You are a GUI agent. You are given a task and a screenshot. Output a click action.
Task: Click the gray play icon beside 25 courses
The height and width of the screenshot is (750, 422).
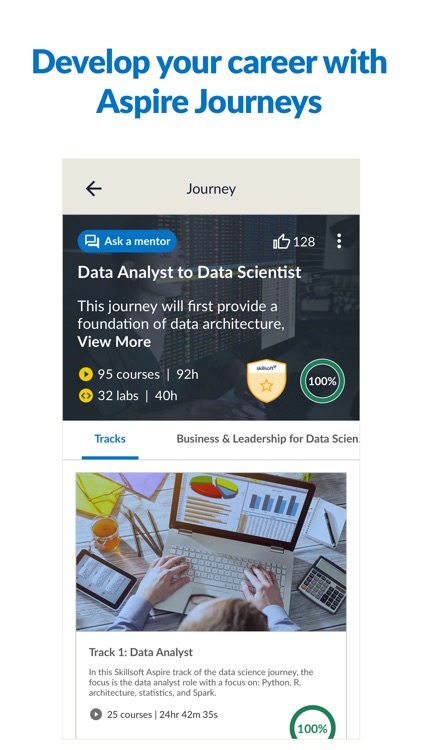click(96, 715)
